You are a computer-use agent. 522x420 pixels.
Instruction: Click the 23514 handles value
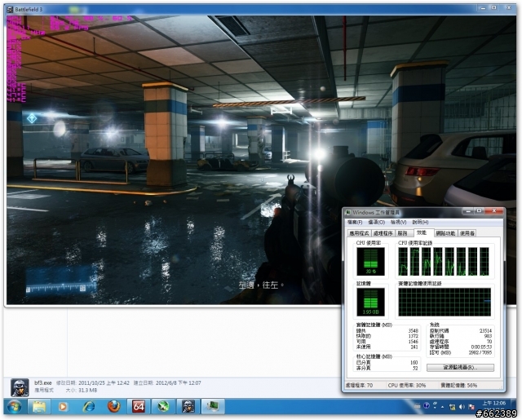485,330
